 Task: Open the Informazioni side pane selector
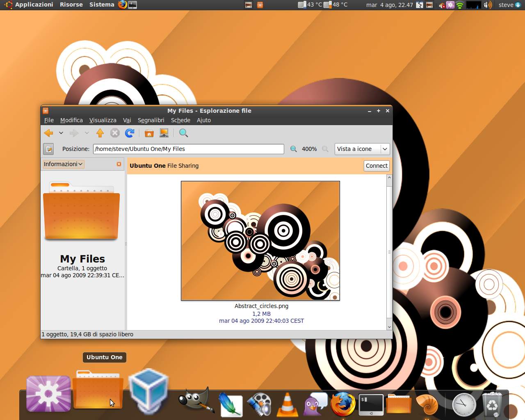(64, 164)
